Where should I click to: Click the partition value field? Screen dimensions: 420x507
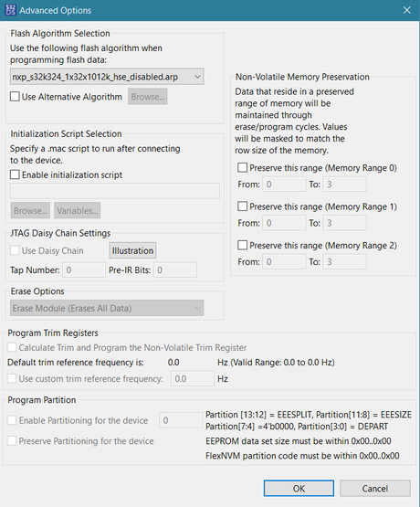181,420
